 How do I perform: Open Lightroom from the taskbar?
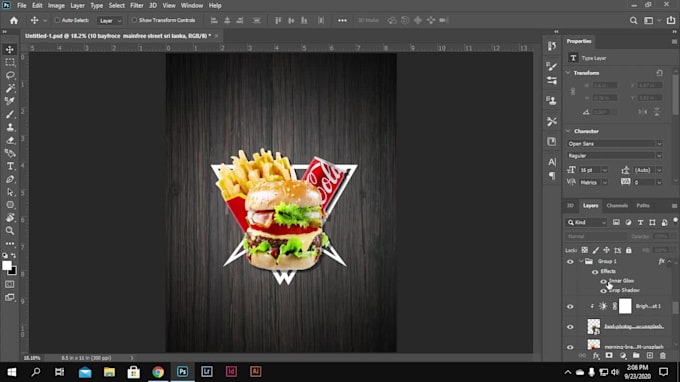207,372
